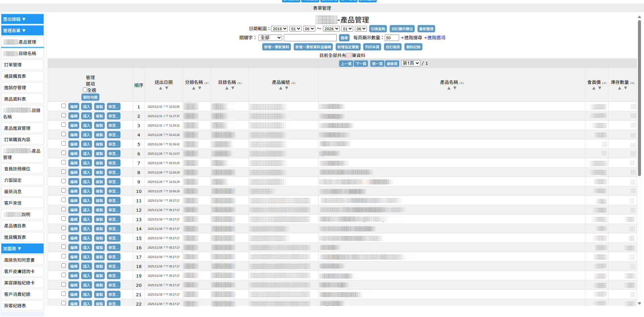Collapse the 管理表單 sidebar section

(22, 31)
